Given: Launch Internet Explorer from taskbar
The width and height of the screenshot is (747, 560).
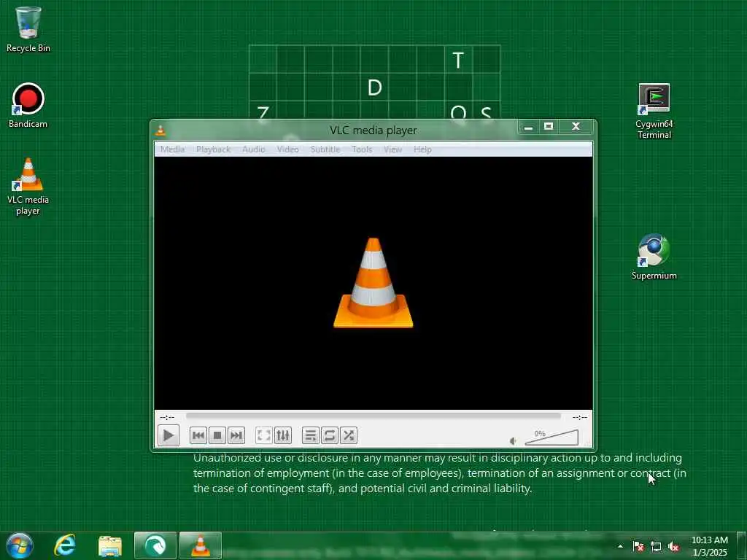Looking at the screenshot, I should (65, 545).
